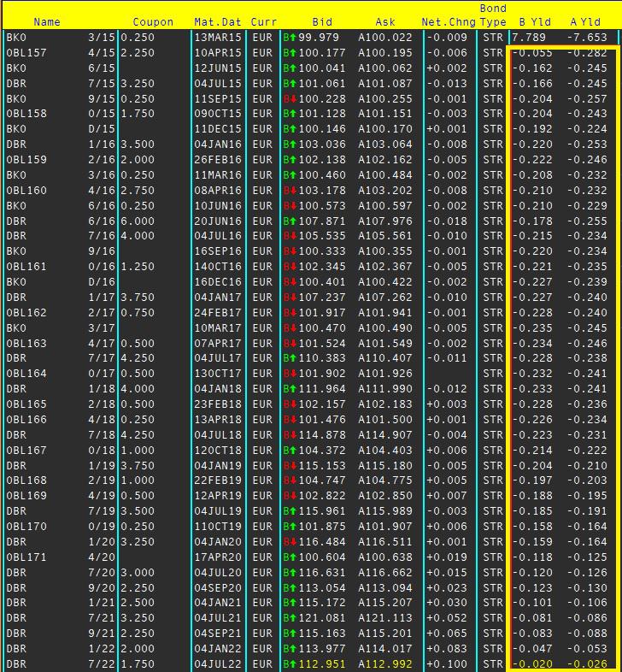Click the green up arrow beside bid 103.036
Screen dimensions: 622x672
(293, 144)
